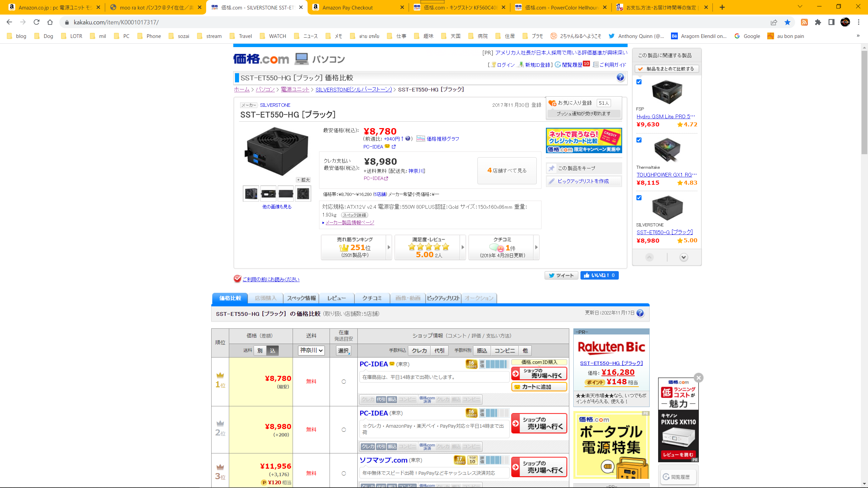Bookmark this page with the star icon
The height and width of the screenshot is (488, 868).
(x=787, y=22)
